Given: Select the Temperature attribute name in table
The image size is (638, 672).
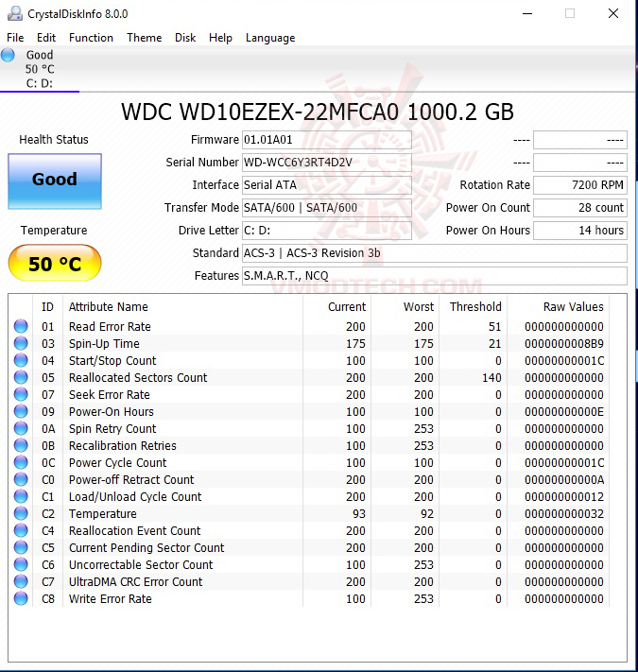Looking at the screenshot, I should [x=103, y=513].
